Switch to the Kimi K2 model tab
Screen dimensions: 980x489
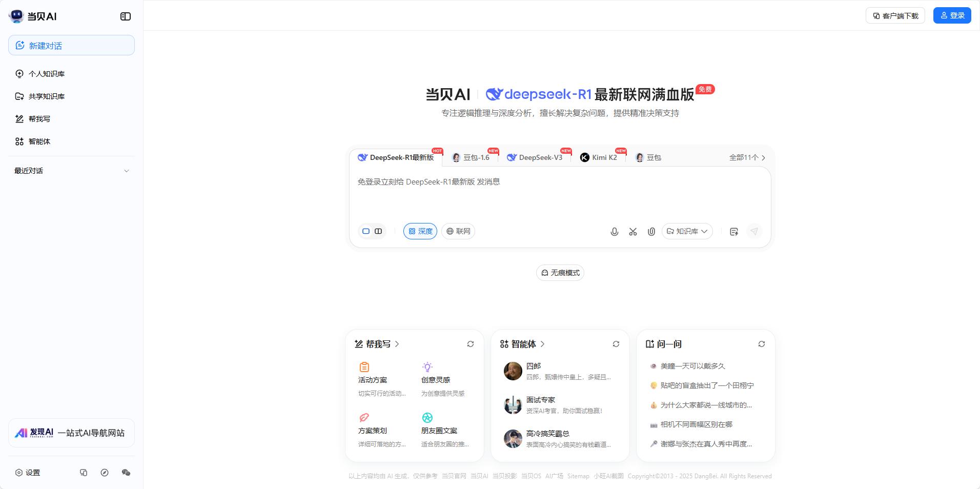(x=599, y=157)
